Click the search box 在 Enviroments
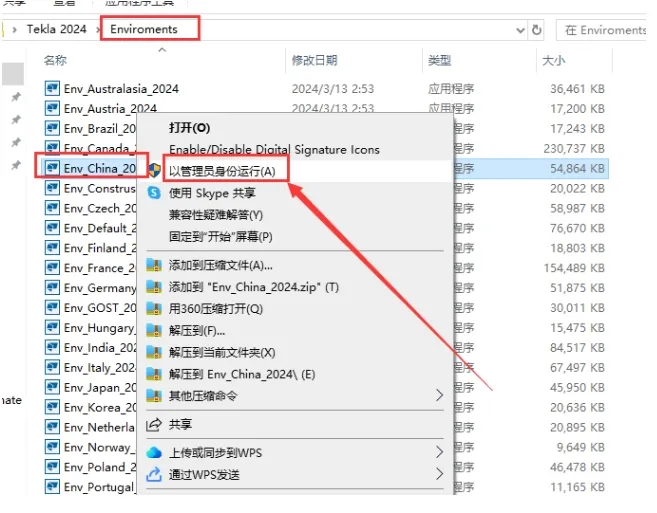Viewport: 657px width, 513px height. click(602, 30)
